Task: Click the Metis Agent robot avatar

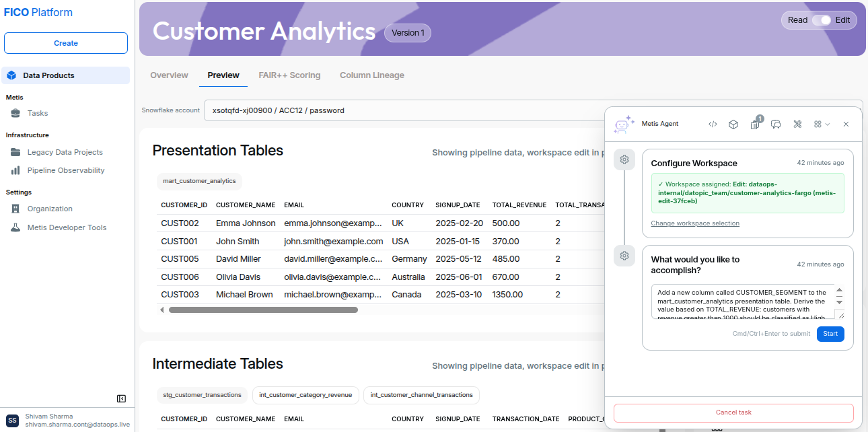Action: click(624, 124)
